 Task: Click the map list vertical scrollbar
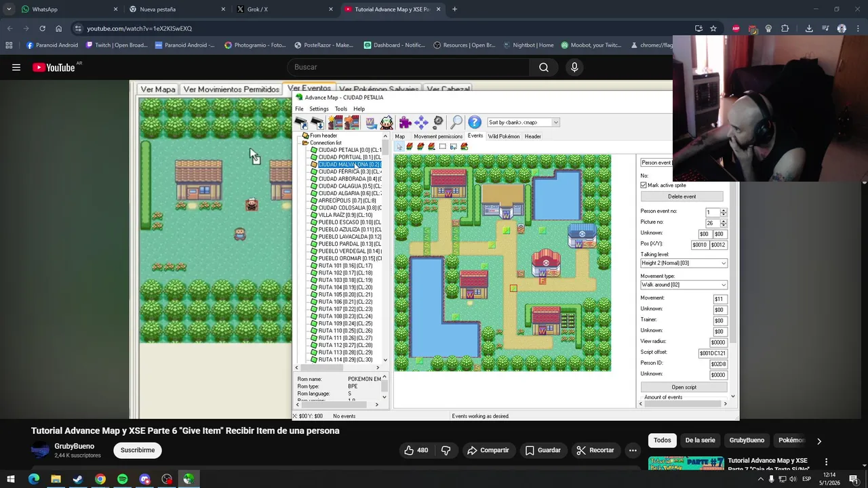click(x=385, y=247)
